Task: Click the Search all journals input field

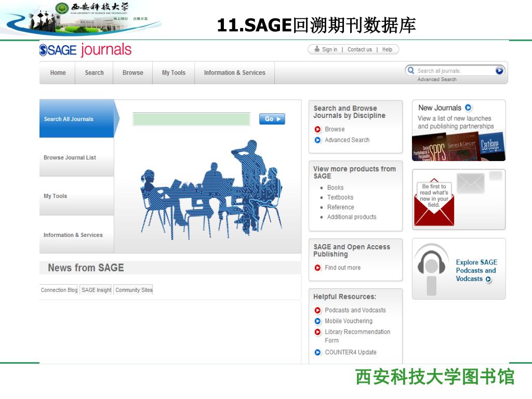Action: pyautogui.click(x=455, y=71)
